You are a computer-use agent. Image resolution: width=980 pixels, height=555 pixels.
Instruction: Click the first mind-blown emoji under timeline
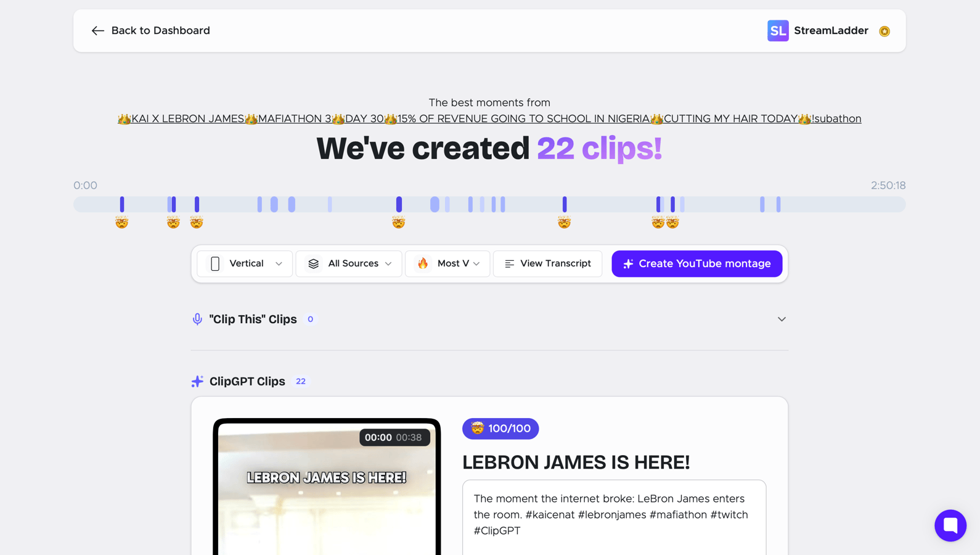(122, 223)
